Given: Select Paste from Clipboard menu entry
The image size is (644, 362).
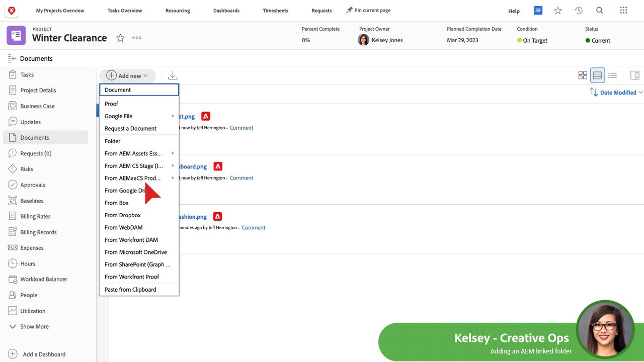Looking at the screenshot, I should [139, 290].
